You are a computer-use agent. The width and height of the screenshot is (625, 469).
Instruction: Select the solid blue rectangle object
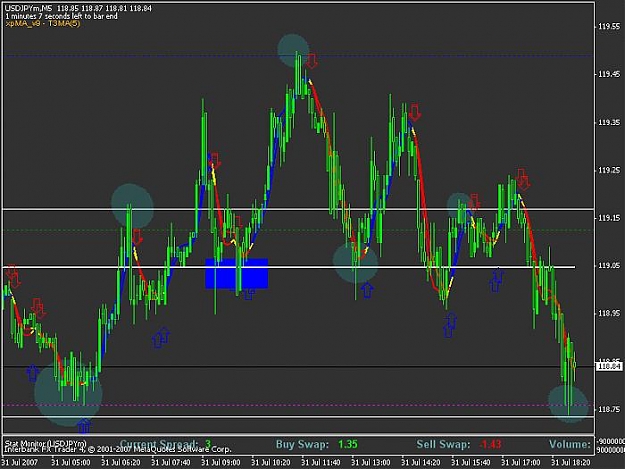[236, 273]
